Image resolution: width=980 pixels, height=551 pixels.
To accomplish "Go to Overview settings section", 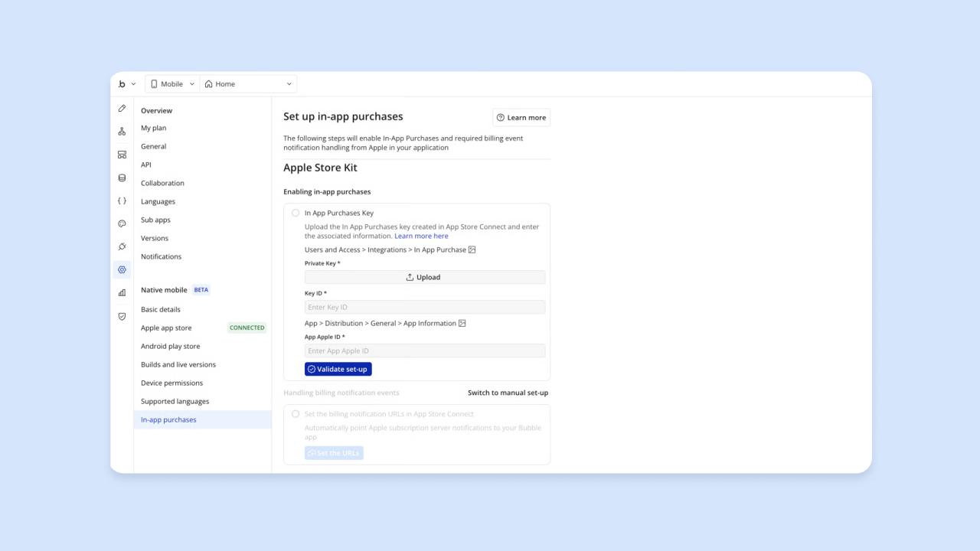I will [156, 111].
